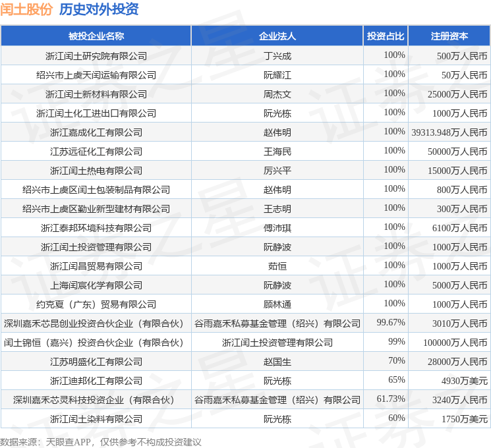This screenshot has height=448, width=491.
Task: Click legal person 傅沛琪
Action: tap(277, 228)
